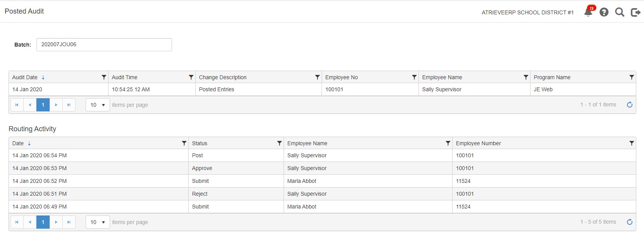
Task: Click the help question mark icon
Action: click(x=604, y=12)
